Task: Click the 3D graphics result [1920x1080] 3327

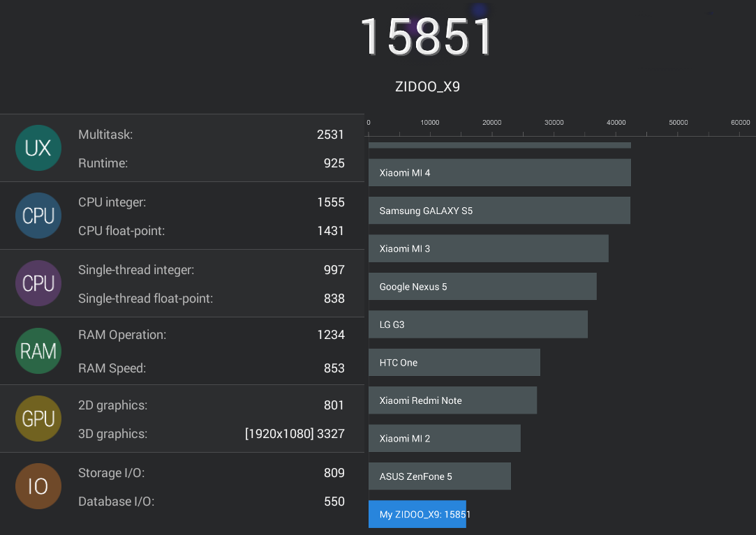Action: [295, 434]
